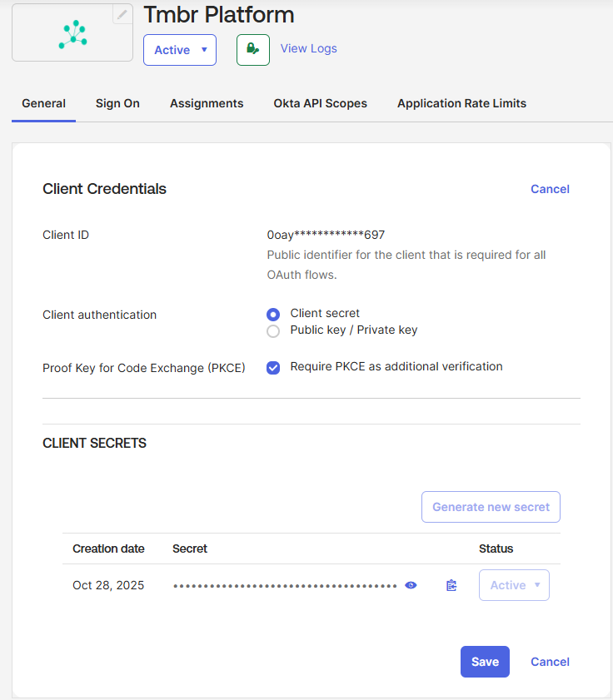Uncheck Require PKCE as additional verification
613x700 pixels.
(273, 368)
